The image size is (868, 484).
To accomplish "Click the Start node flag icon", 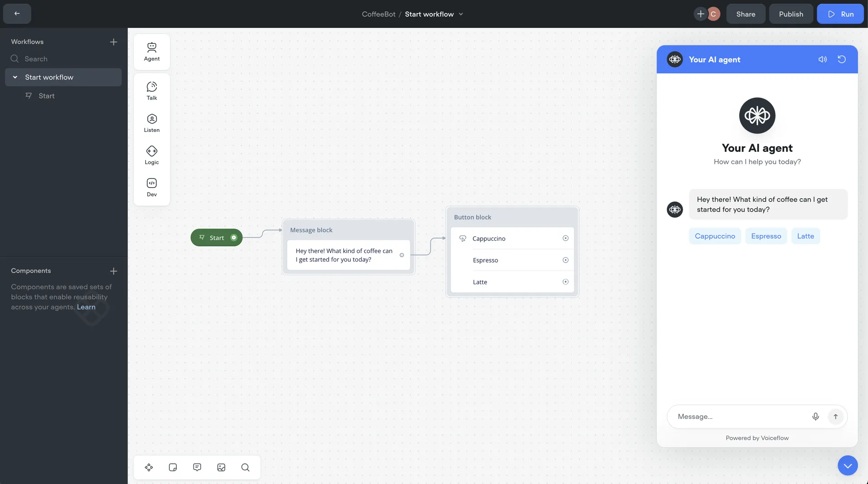I will (x=202, y=238).
